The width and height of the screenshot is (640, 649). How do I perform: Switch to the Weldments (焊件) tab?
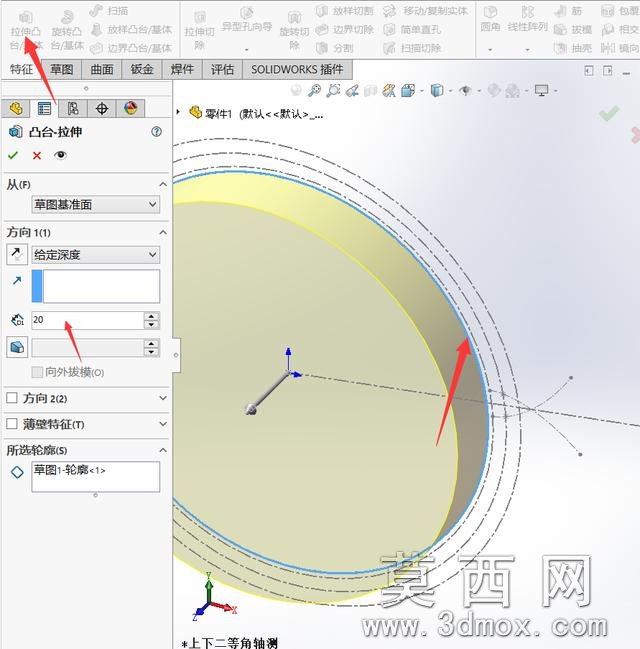point(182,69)
